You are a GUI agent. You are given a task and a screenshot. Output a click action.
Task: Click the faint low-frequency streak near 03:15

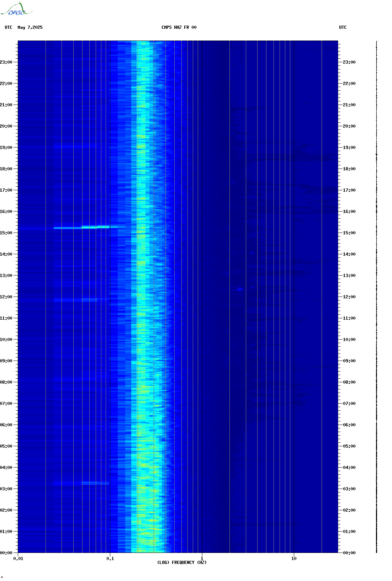pos(81,483)
